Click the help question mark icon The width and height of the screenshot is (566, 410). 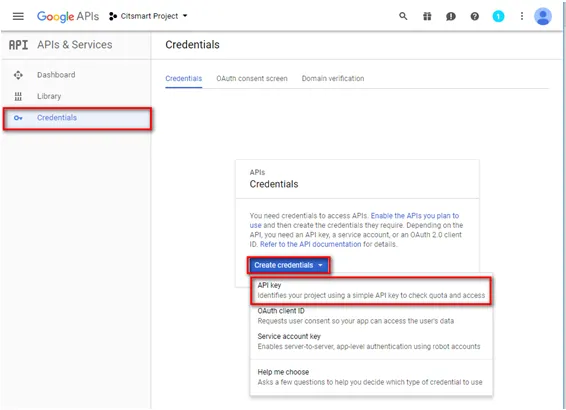click(475, 16)
